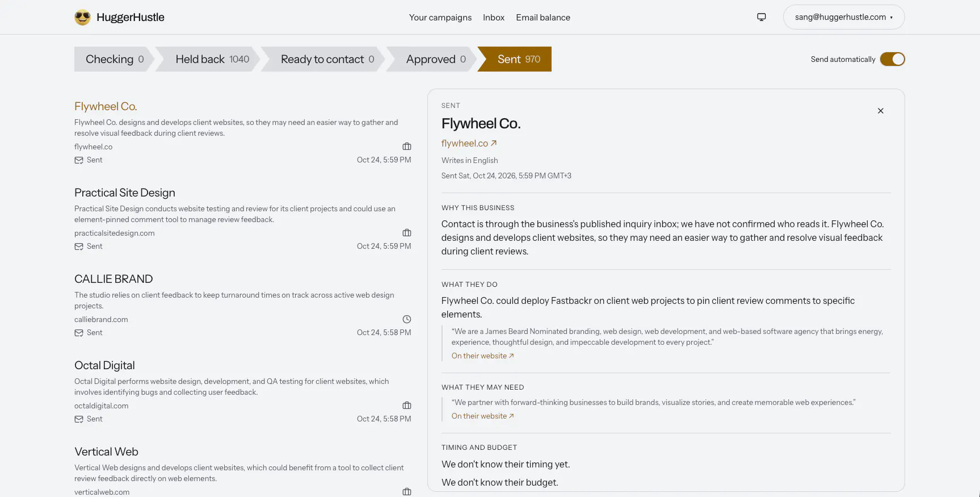Close the Flywheel Co. detail panel

881,111
